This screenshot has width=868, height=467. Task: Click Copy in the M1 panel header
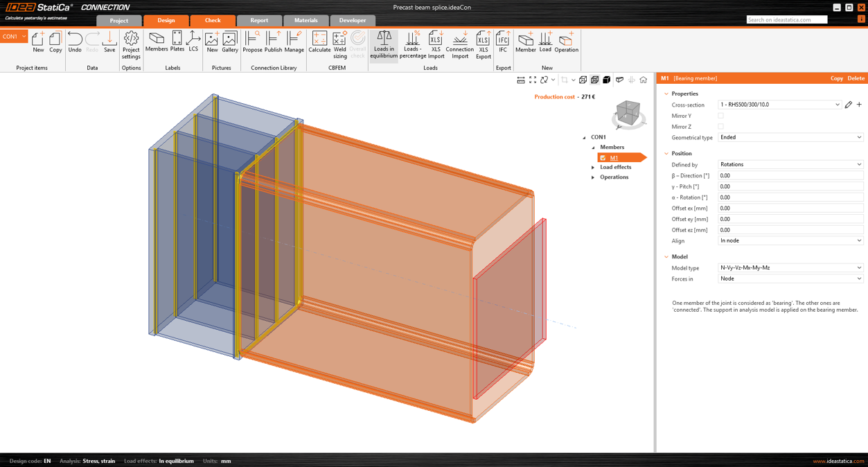point(836,78)
